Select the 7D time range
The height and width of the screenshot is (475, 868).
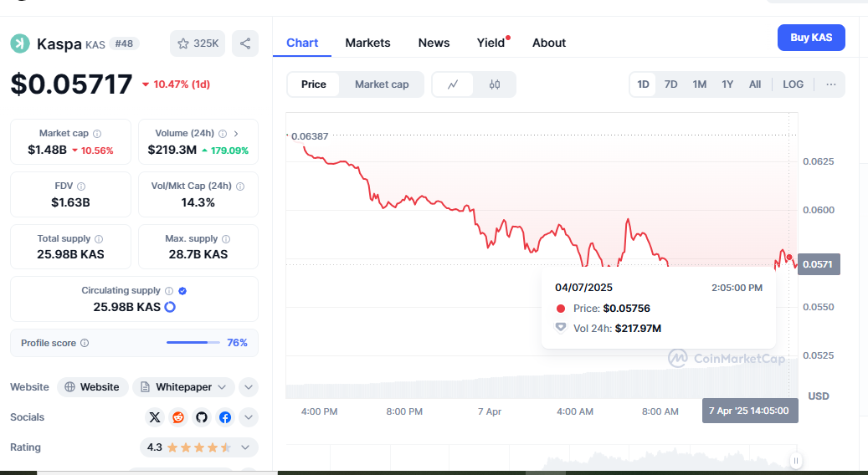(671, 84)
